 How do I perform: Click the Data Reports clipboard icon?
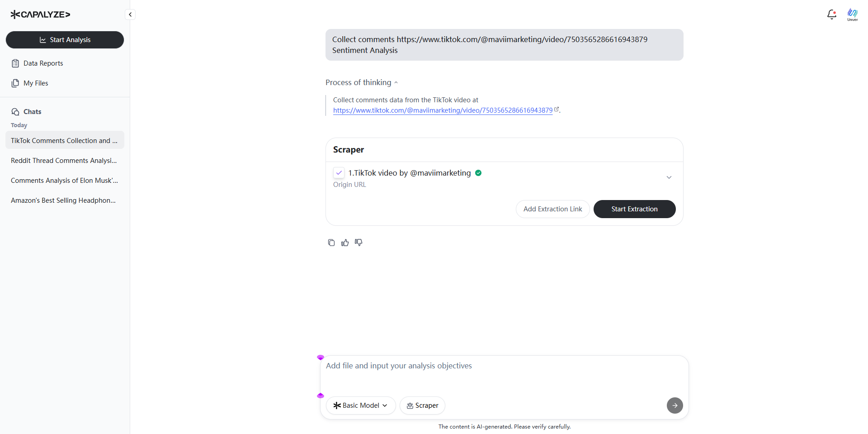click(15, 63)
